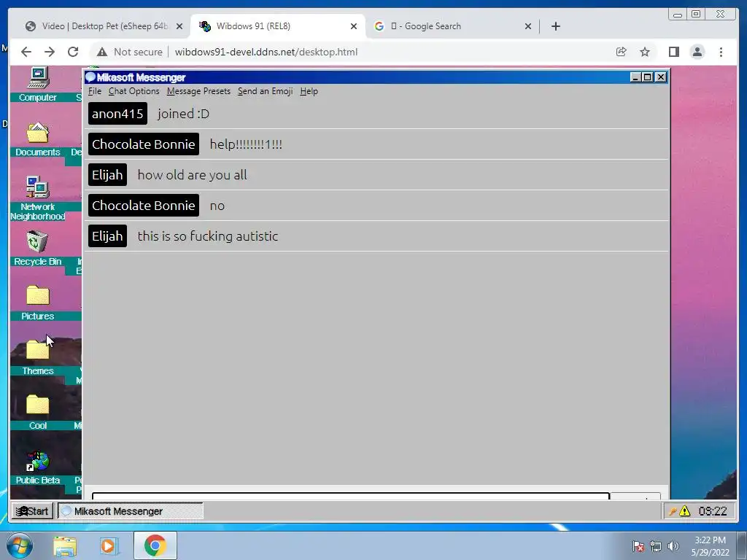Reload the current page
The height and width of the screenshot is (560, 747).
pos(73,52)
